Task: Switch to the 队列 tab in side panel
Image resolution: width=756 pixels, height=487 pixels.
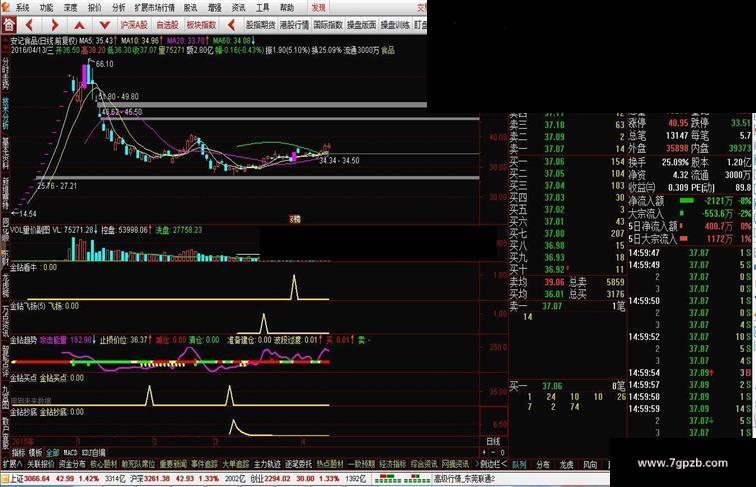Action: 519,464
